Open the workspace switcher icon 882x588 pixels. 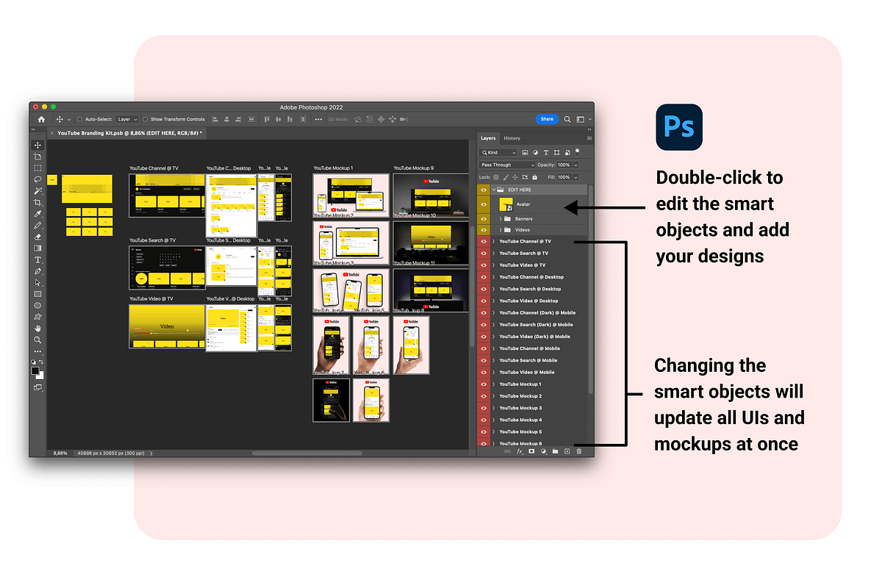click(581, 119)
